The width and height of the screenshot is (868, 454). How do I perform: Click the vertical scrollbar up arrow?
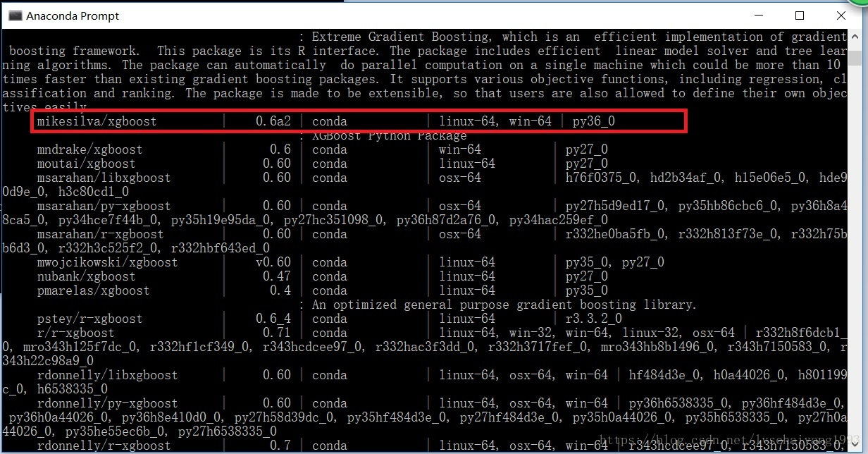tap(855, 37)
